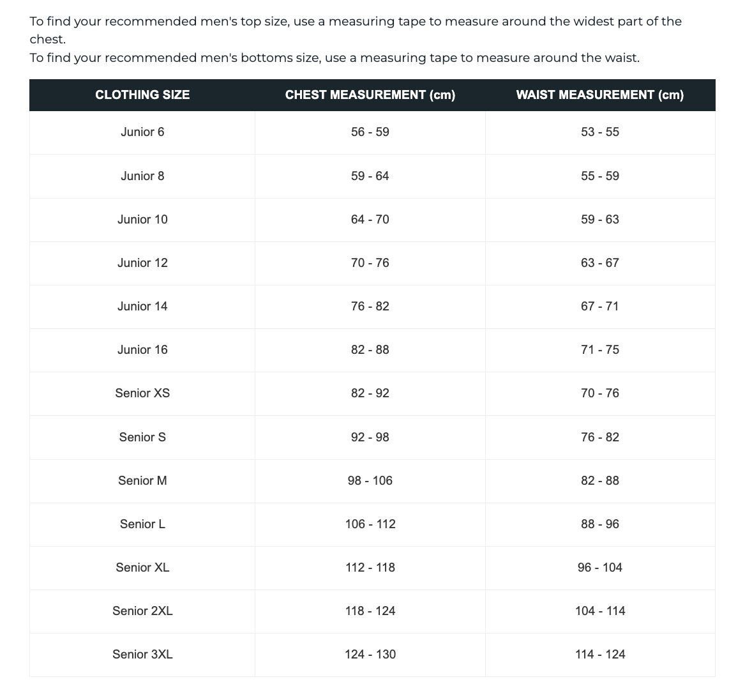Click the Senior 3XL row label
The image size is (752, 700).
(x=142, y=655)
